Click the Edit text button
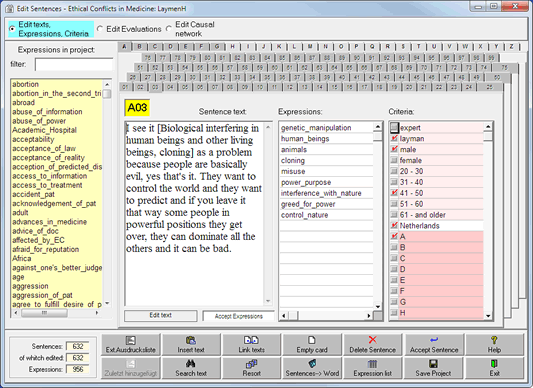This screenshot has height=388, width=533. [x=160, y=315]
